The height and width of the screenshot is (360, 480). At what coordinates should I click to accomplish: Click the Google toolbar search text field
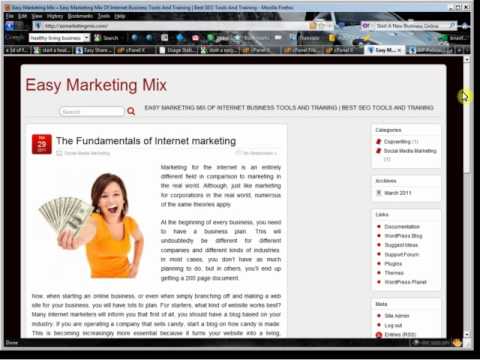56,38
